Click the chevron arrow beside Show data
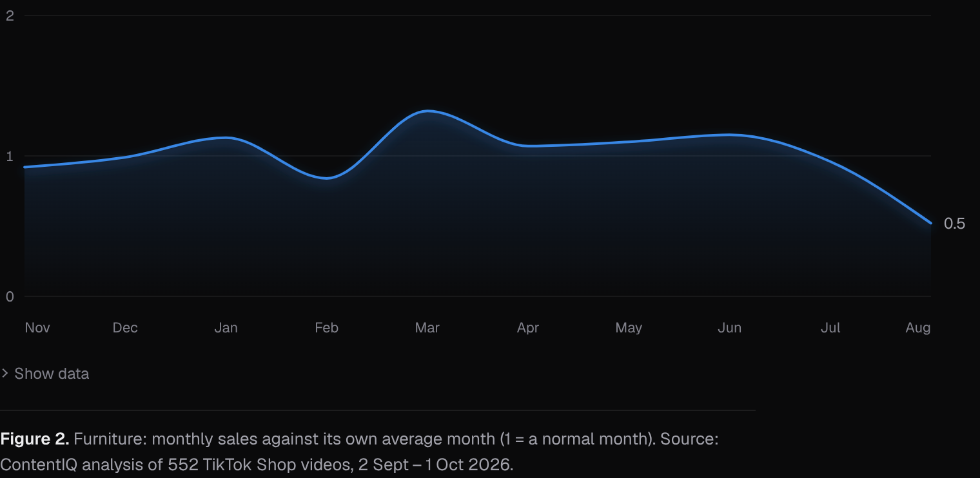The height and width of the screenshot is (478, 980). (x=5, y=374)
